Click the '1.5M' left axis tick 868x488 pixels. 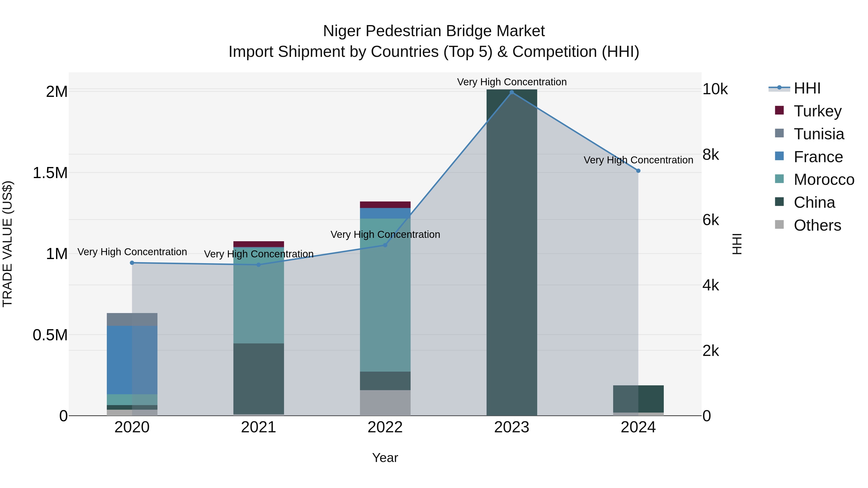(x=50, y=173)
